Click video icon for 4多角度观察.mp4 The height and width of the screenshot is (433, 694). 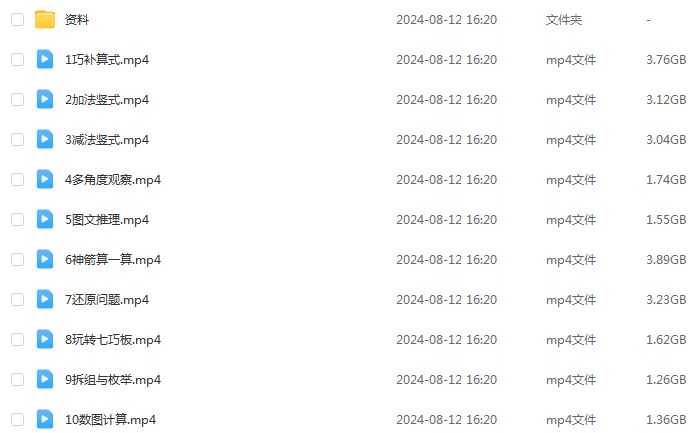pos(45,179)
